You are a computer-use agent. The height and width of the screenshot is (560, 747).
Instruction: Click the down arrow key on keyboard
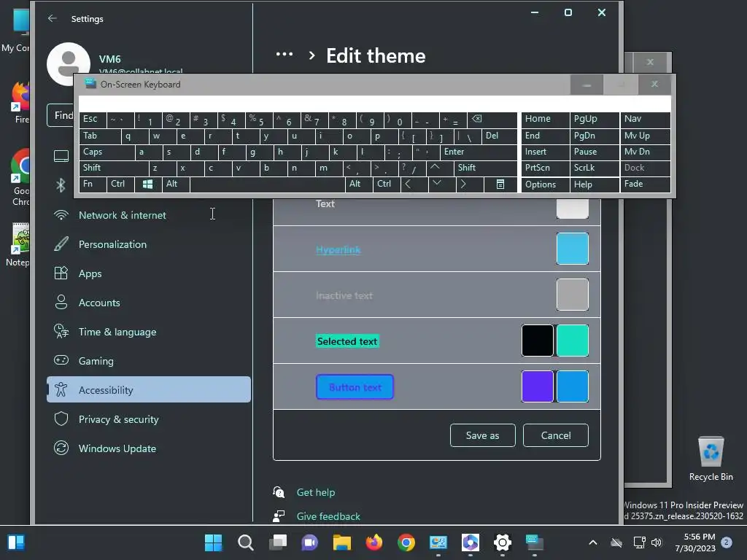pyautogui.click(x=441, y=184)
